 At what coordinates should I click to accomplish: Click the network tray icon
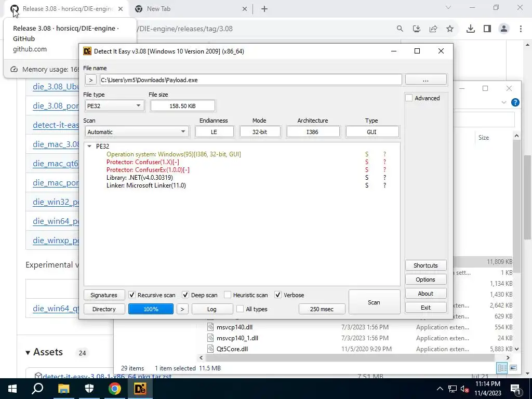pyautogui.click(x=453, y=389)
